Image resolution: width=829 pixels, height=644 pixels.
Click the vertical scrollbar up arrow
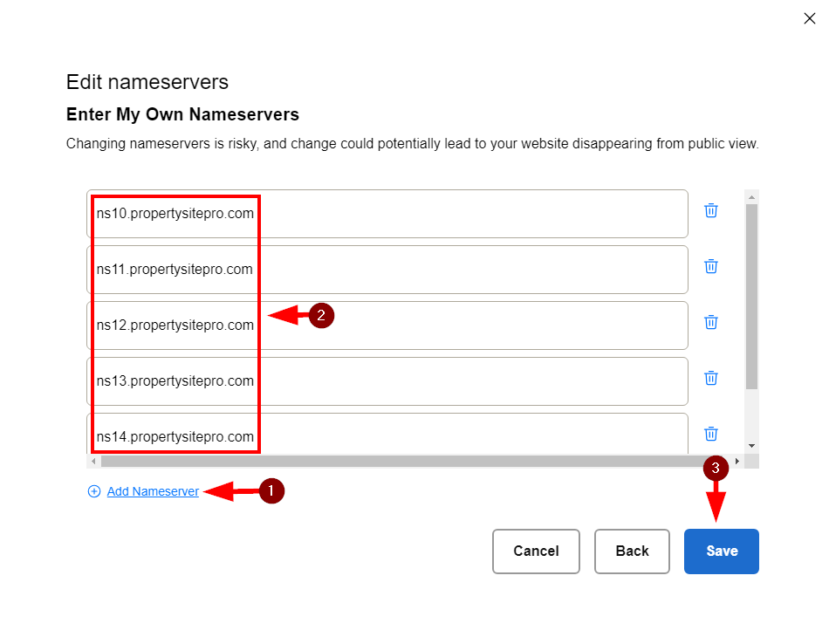click(751, 197)
